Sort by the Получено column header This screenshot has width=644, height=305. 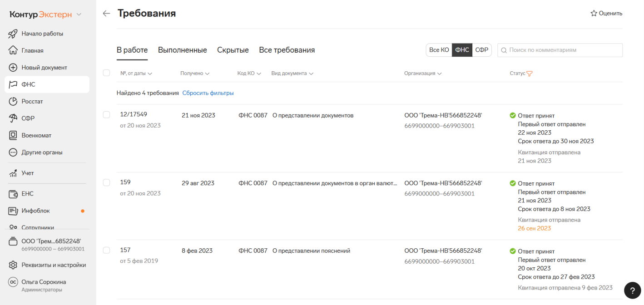194,74
